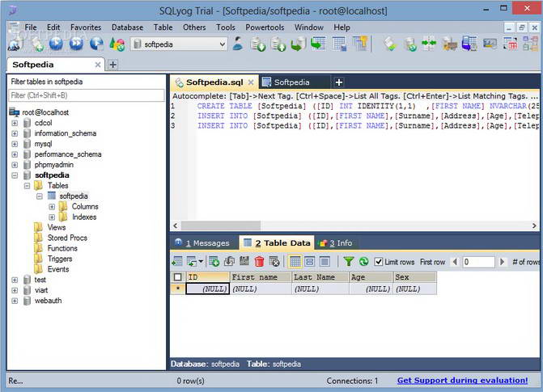Collapse the softpedia database node
Screen dimensions: 543x392
pos(15,175)
